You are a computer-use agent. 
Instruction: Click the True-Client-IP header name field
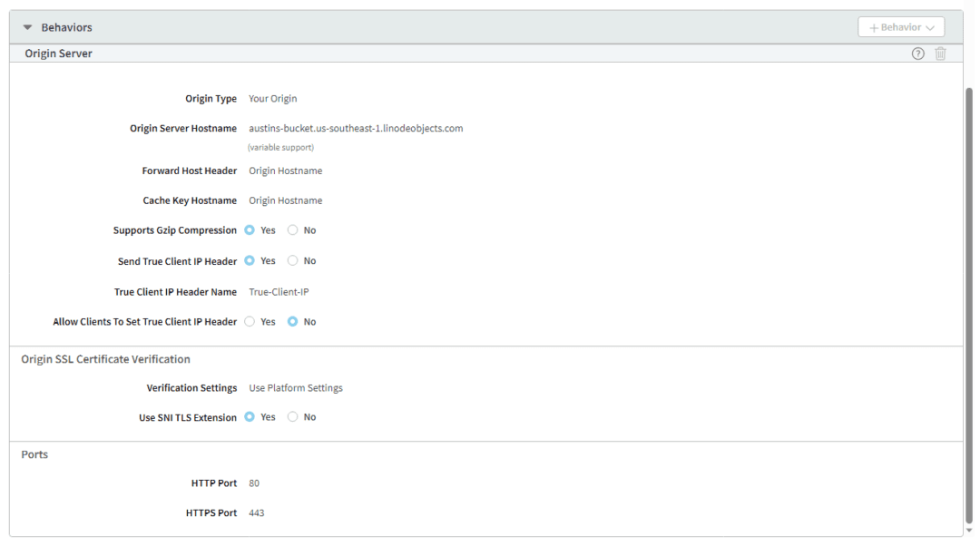coord(279,292)
